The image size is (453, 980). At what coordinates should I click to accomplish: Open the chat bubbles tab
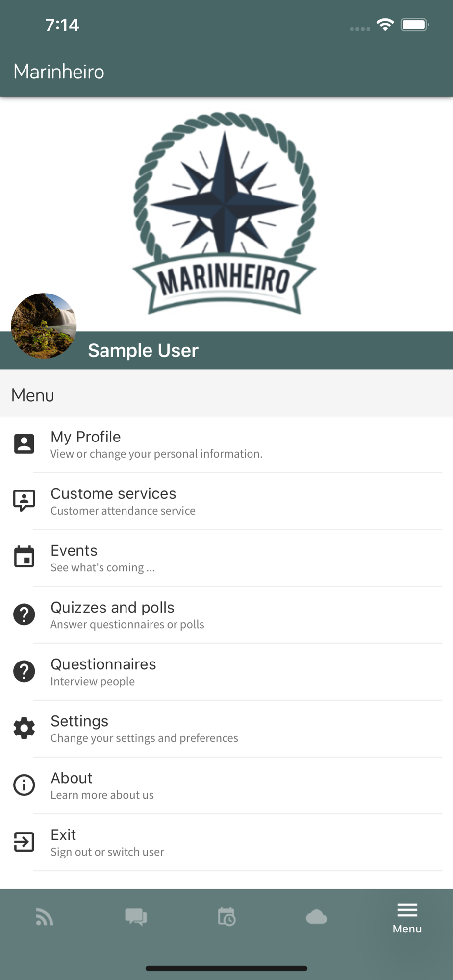click(x=136, y=917)
